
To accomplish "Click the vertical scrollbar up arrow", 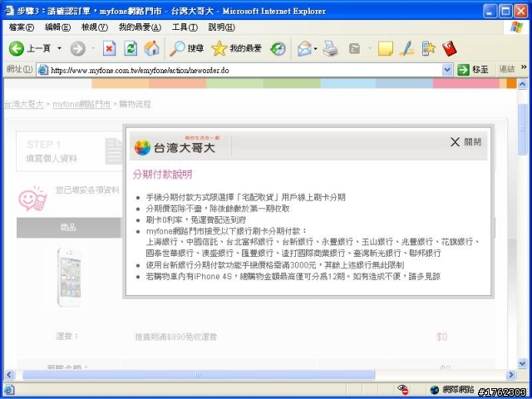I will (523, 84).
